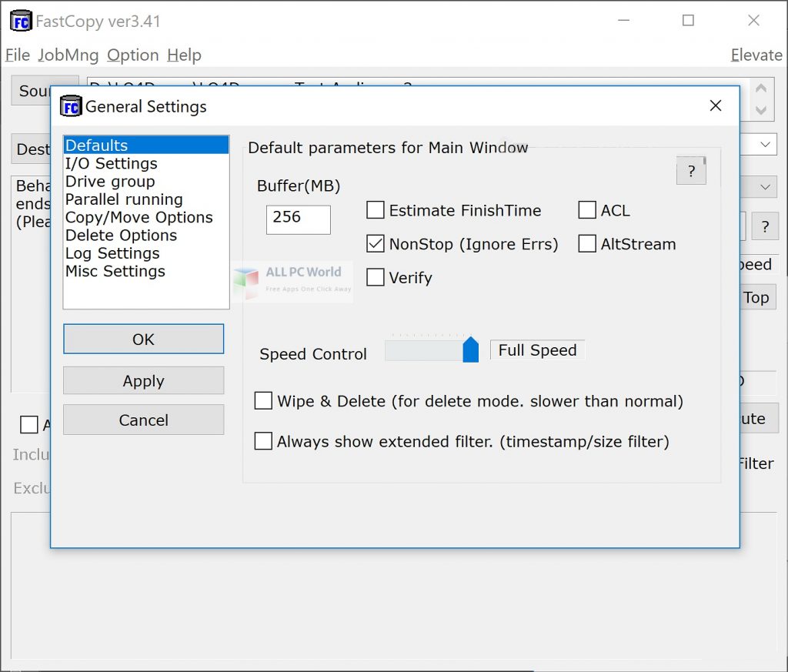
Task: Expand the destination dropdown in main window
Action: point(765,145)
